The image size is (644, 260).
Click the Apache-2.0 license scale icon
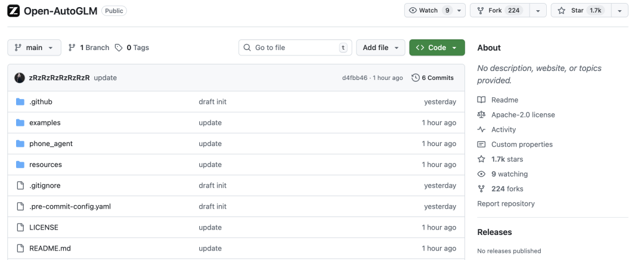(x=481, y=114)
